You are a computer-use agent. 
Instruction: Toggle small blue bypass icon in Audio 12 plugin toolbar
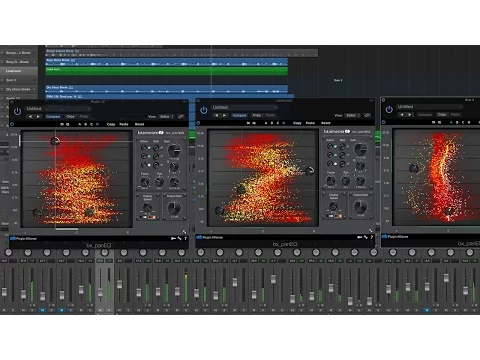[12, 124]
